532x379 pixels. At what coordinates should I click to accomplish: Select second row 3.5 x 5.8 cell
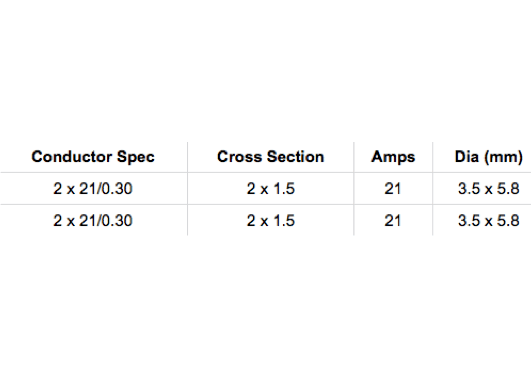[489, 221]
